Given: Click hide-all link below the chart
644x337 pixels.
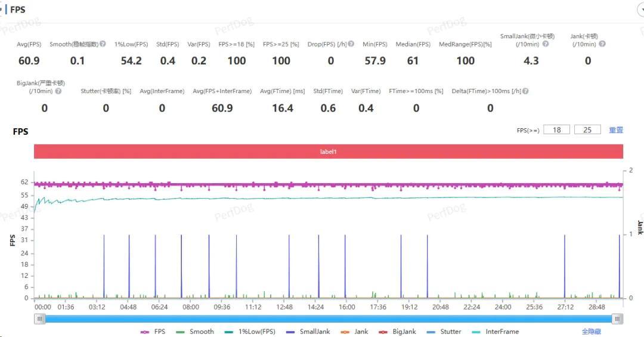Looking at the screenshot, I should pos(591,332).
